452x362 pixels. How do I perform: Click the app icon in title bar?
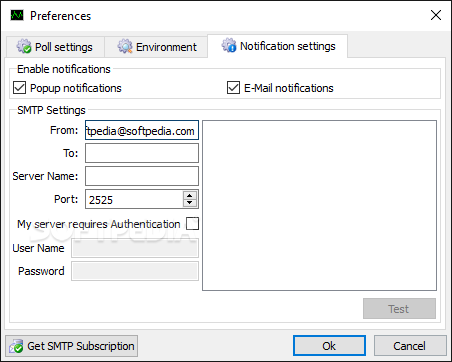pyautogui.click(x=17, y=15)
